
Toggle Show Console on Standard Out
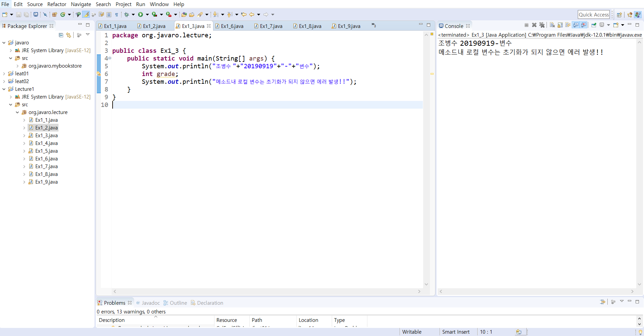click(576, 25)
